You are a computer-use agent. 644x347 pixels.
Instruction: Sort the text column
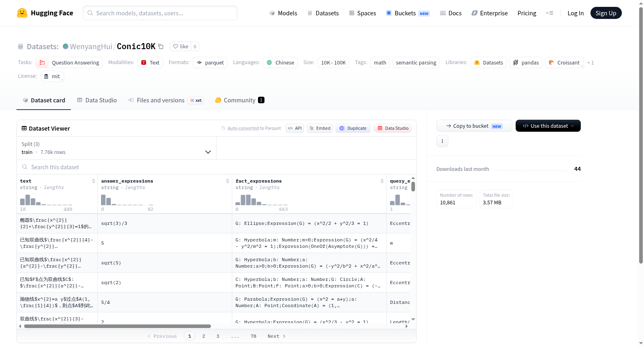(x=93, y=181)
